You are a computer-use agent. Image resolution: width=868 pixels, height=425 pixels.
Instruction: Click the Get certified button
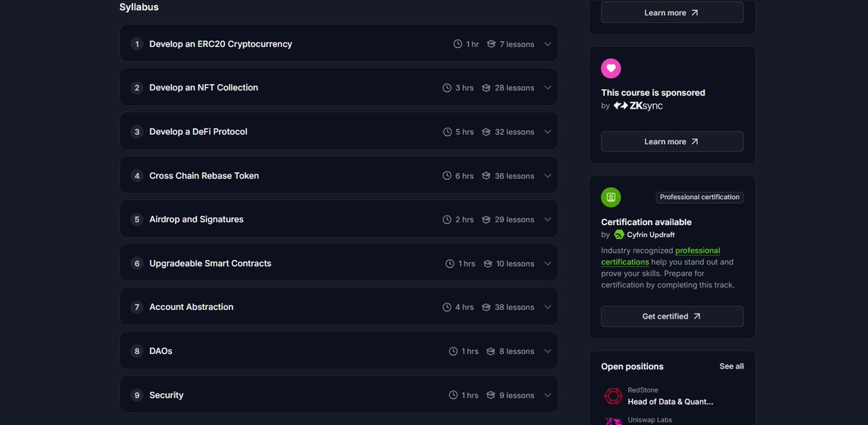672,316
